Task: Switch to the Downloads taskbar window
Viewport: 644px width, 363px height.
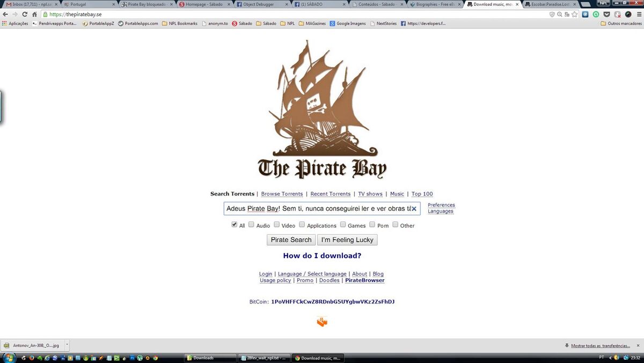Action: point(210,358)
